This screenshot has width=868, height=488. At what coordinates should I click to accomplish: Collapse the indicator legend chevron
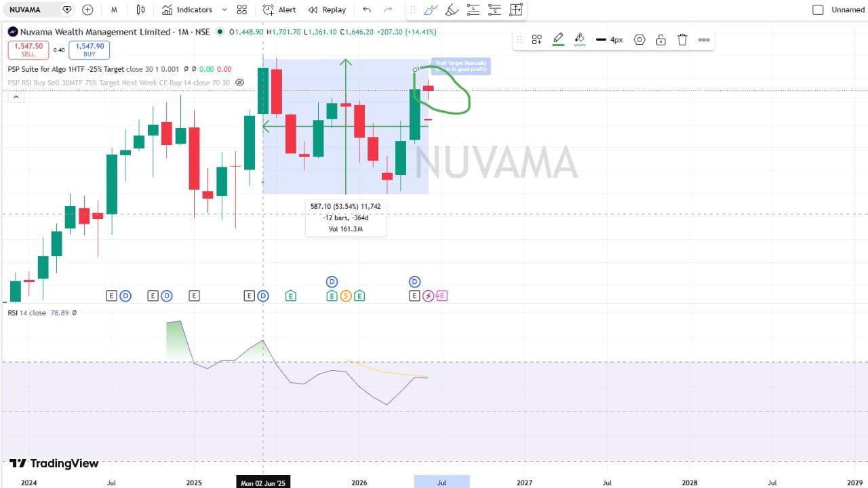point(16,97)
